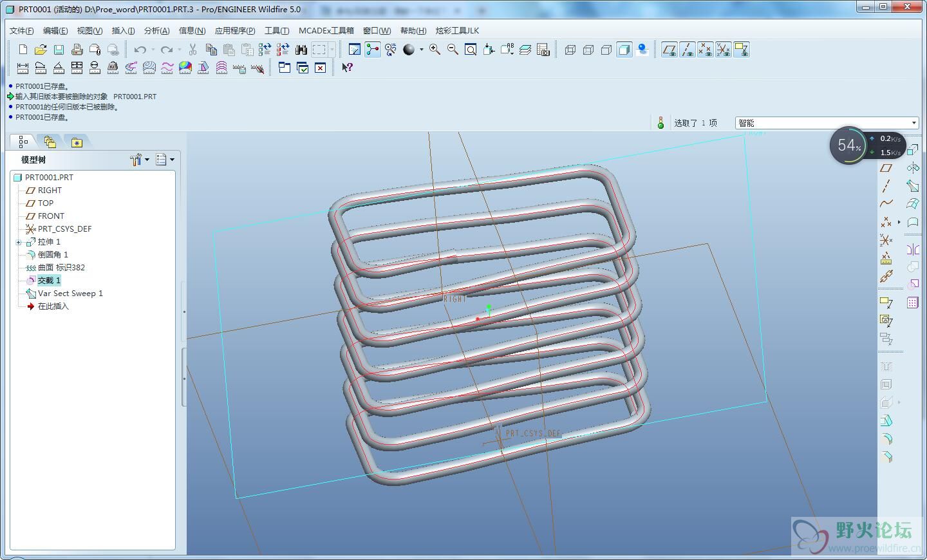This screenshot has height=560, width=927.
Task: Open the Layers icon in the top toolbar
Action: 525,50
